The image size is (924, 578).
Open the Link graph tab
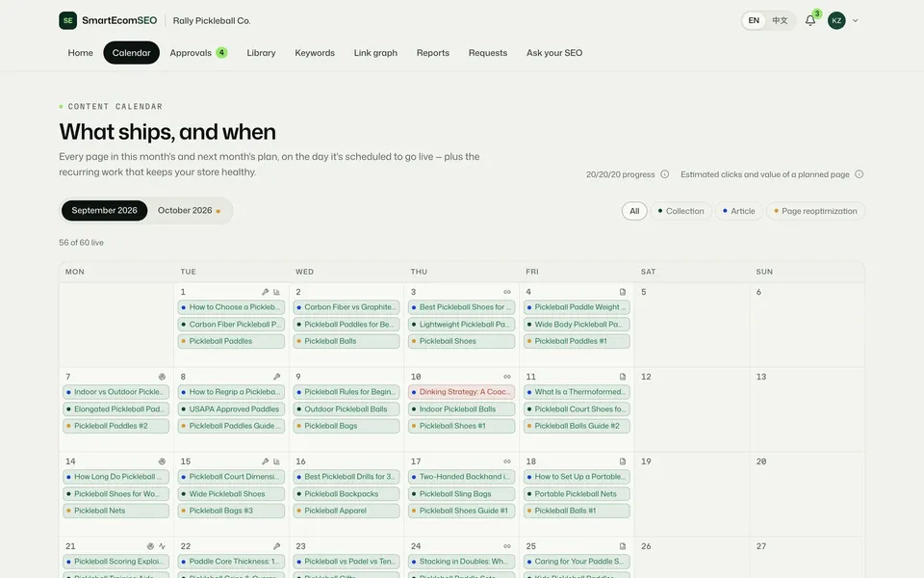point(375,53)
